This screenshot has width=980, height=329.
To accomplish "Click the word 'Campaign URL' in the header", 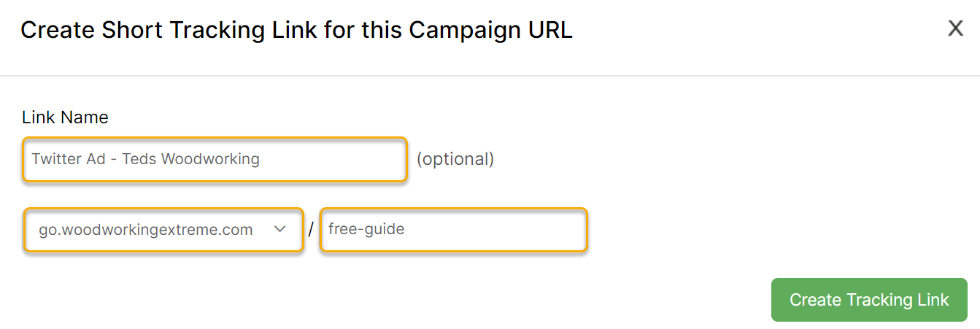I will (490, 30).
